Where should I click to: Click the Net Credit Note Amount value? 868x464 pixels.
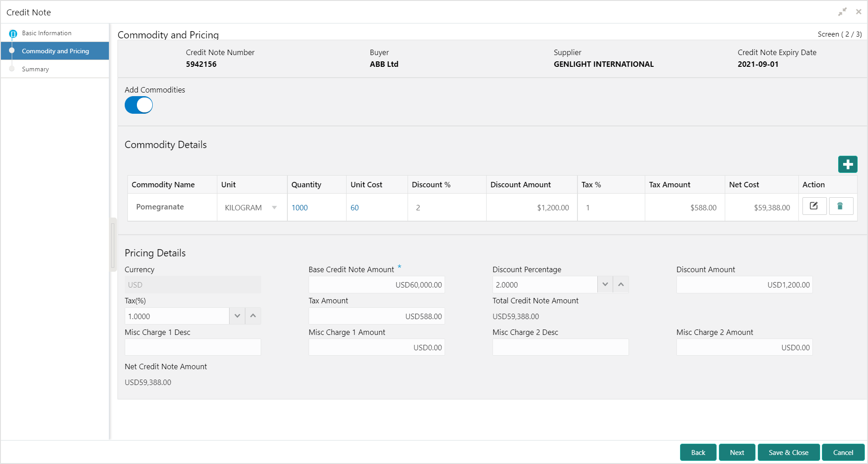[x=148, y=382]
